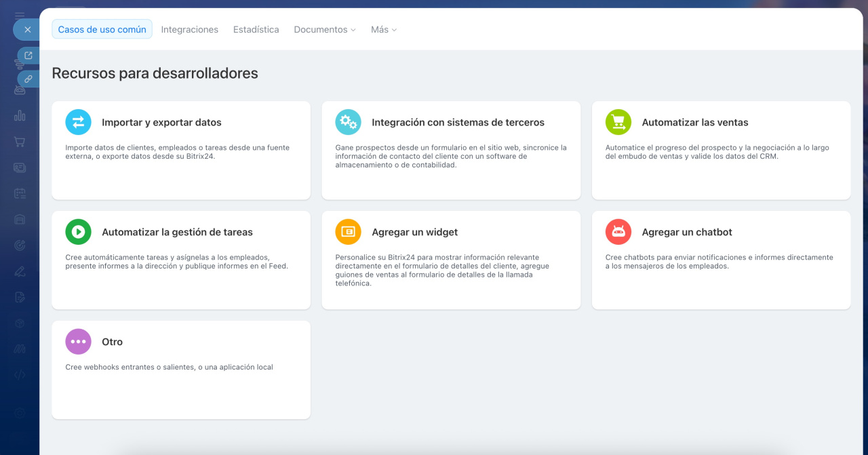
Task: Open the Agregar un chatbot card title
Action: pyautogui.click(x=687, y=232)
